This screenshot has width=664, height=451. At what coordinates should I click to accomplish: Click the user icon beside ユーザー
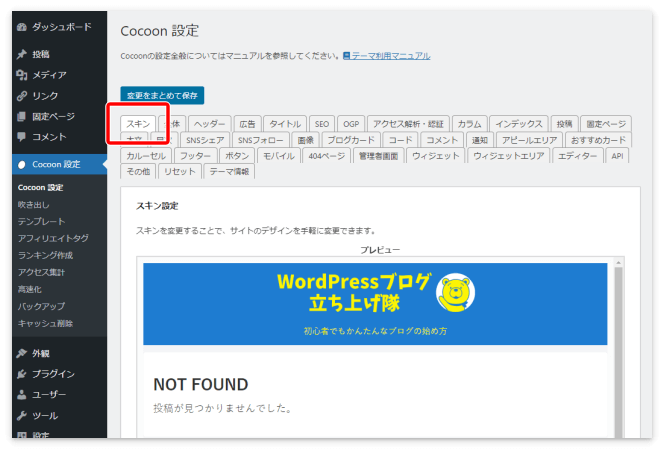(22, 395)
